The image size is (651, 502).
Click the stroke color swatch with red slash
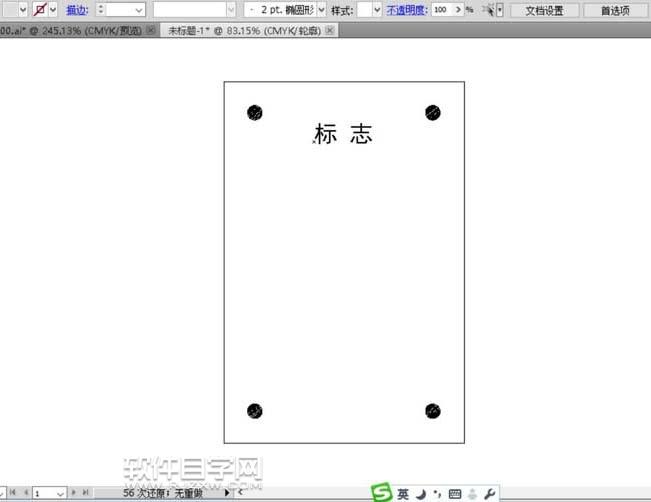40,9
